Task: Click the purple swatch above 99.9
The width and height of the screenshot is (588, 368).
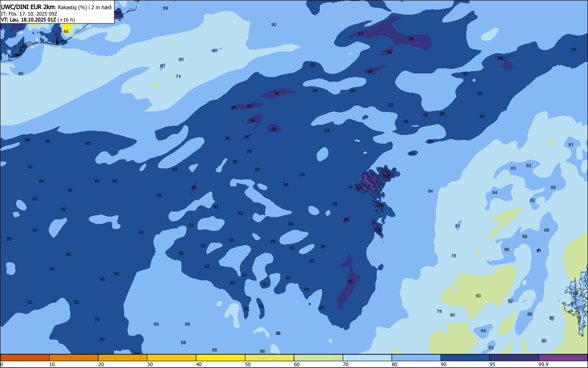Action: pos(563,357)
